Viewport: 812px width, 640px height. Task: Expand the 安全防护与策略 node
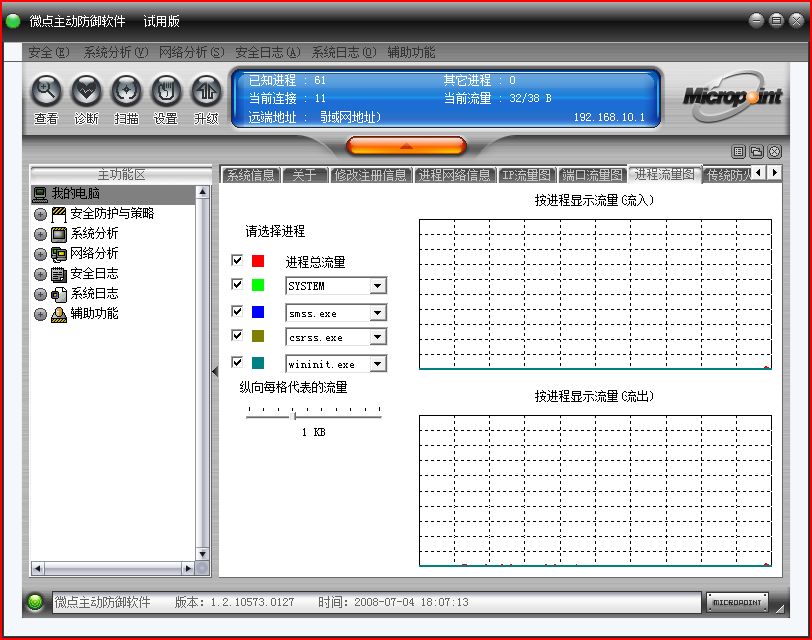coord(40,214)
